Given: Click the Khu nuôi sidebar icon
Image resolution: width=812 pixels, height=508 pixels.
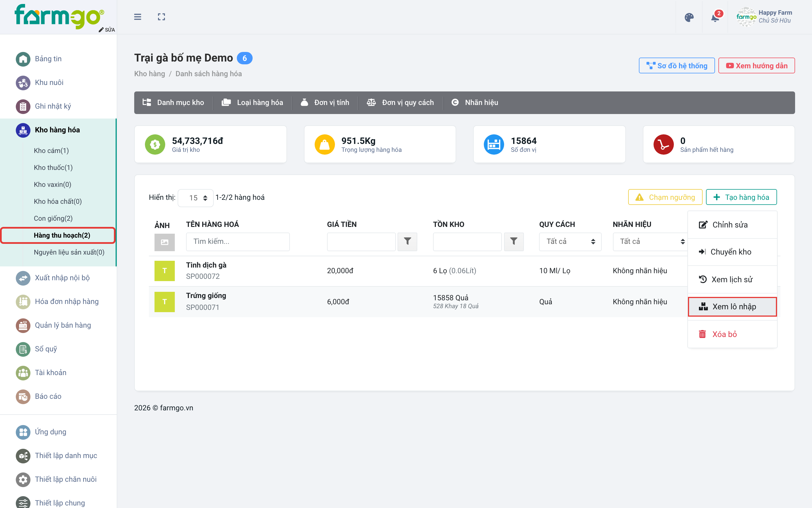Looking at the screenshot, I should pyautogui.click(x=23, y=83).
